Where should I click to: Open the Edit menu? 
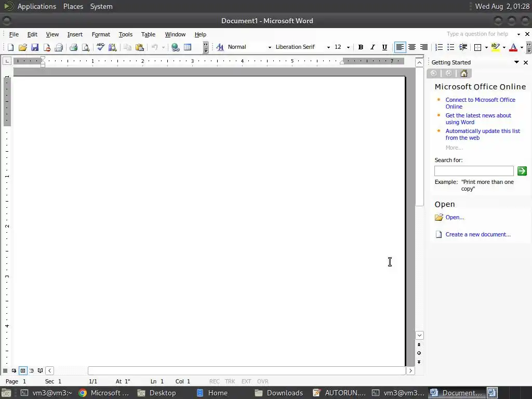[x=32, y=34]
